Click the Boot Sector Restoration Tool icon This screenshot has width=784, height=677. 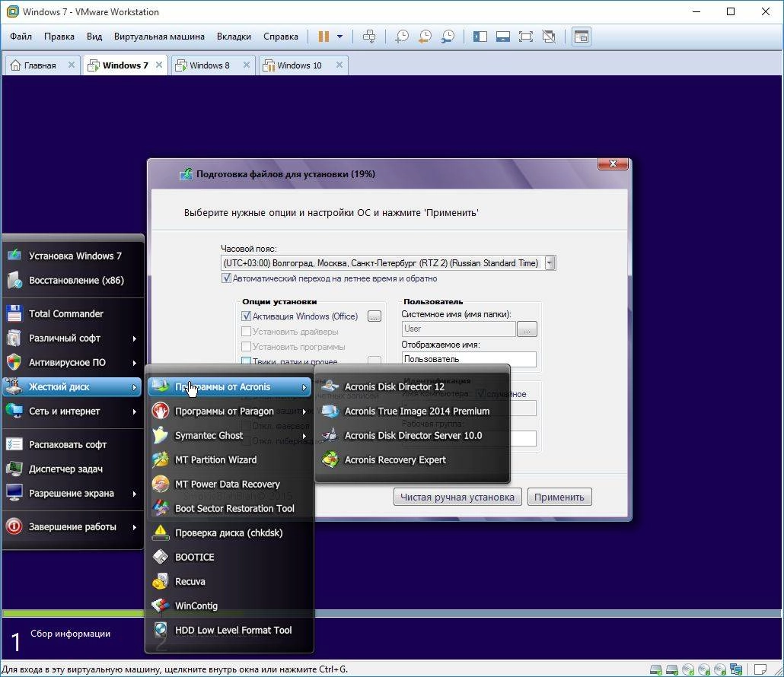tap(161, 508)
